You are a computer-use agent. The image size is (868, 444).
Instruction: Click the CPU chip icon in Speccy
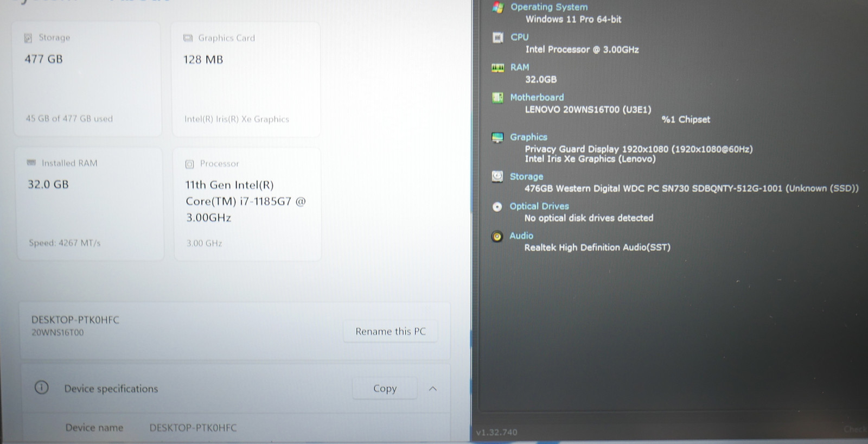point(497,37)
